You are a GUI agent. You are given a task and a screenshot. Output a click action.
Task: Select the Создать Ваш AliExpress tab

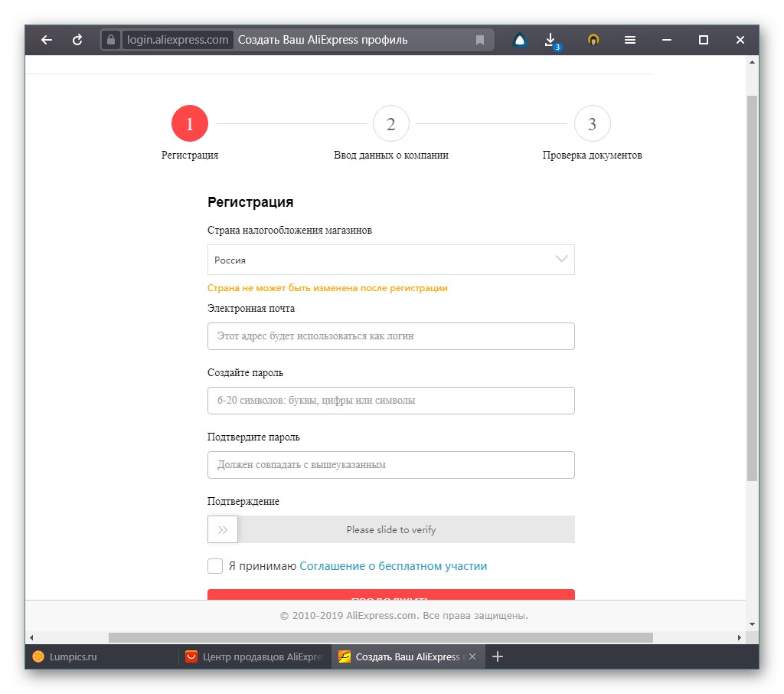407,656
